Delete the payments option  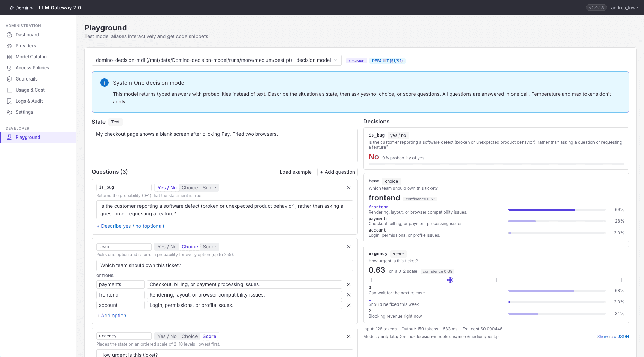tap(348, 284)
